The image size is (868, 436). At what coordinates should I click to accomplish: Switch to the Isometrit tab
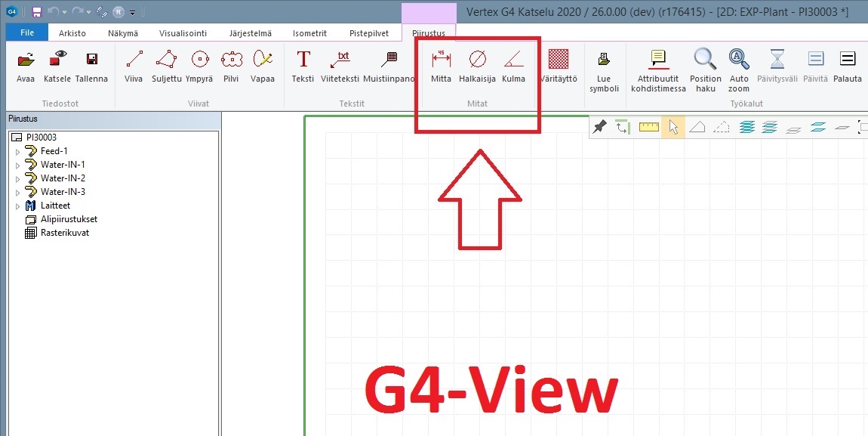tap(310, 33)
